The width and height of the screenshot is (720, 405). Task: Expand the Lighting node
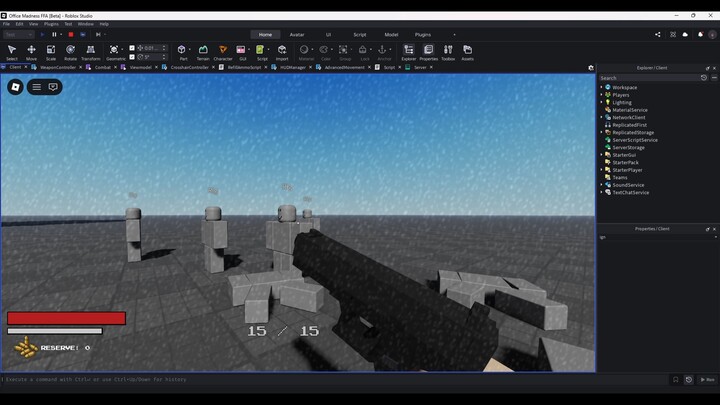point(602,102)
